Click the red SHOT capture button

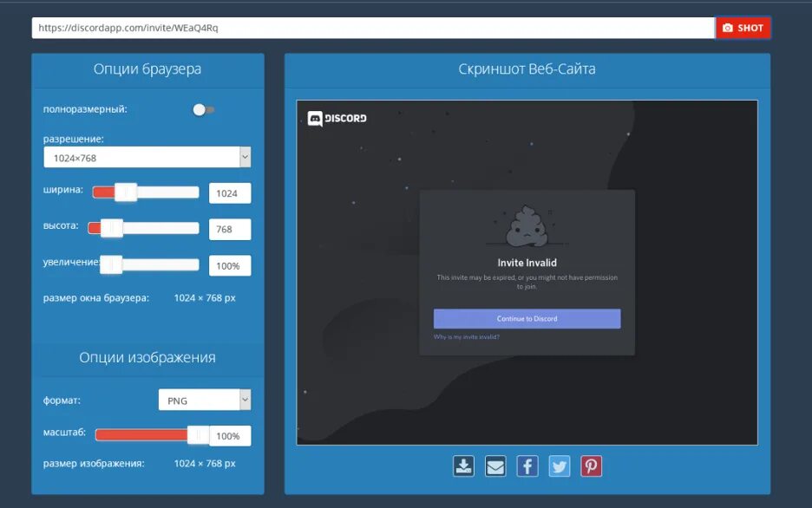pyautogui.click(x=743, y=28)
